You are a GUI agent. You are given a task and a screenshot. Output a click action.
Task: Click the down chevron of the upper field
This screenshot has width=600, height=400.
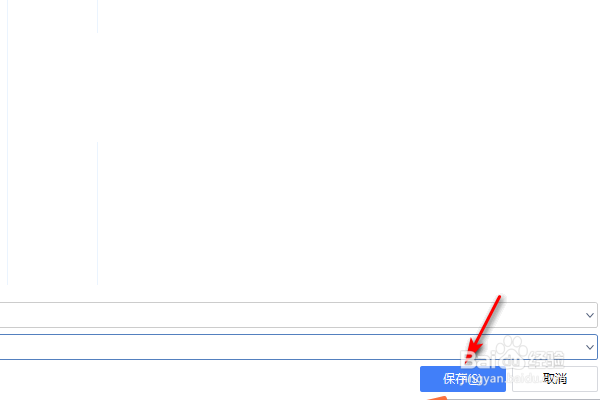pos(589,315)
